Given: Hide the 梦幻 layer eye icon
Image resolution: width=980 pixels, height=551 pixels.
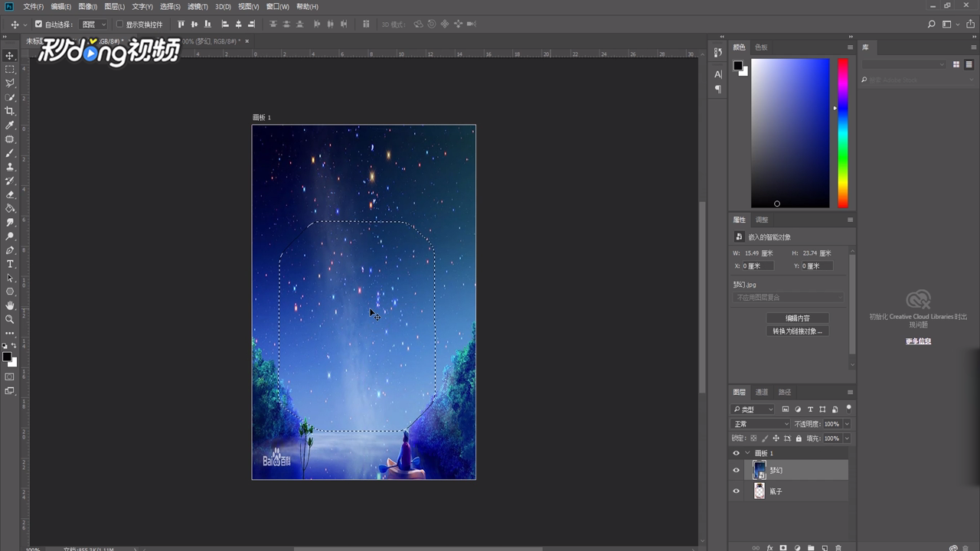Looking at the screenshot, I should (x=737, y=470).
